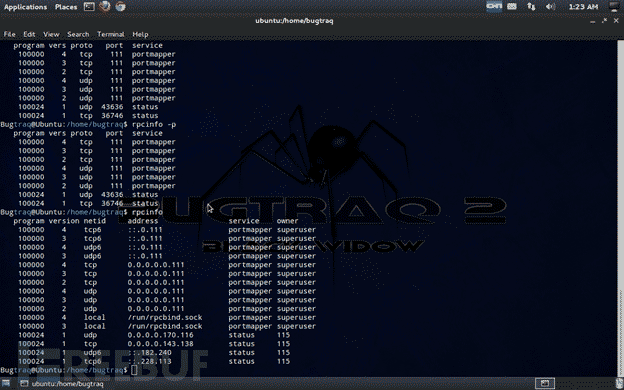Open the Help menu
Image resolution: width=624 pixels, height=390 pixels.
pos(140,34)
